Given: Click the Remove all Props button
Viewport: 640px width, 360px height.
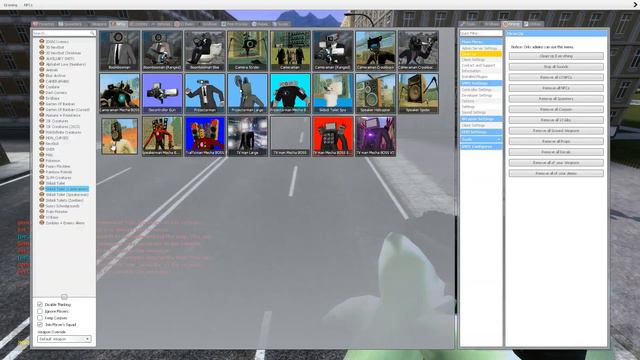Looking at the screenshot, I should pos(556,141).
